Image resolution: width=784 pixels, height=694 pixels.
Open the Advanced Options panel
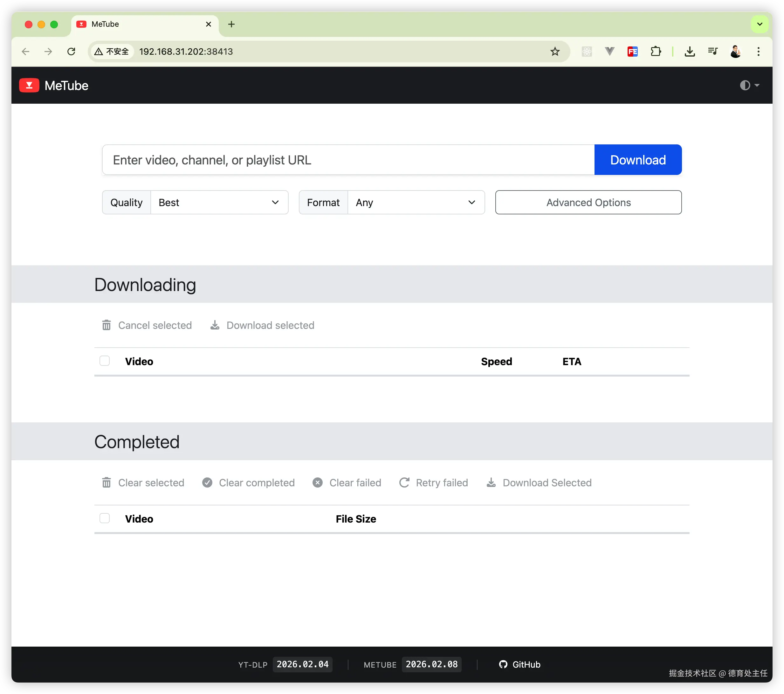coord(588,202)
